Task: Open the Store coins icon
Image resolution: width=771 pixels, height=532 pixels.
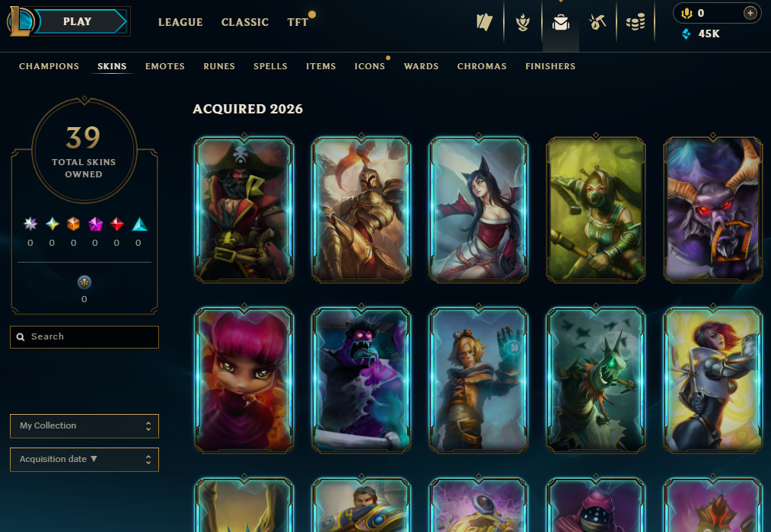Action: click(x=636, y=22)
